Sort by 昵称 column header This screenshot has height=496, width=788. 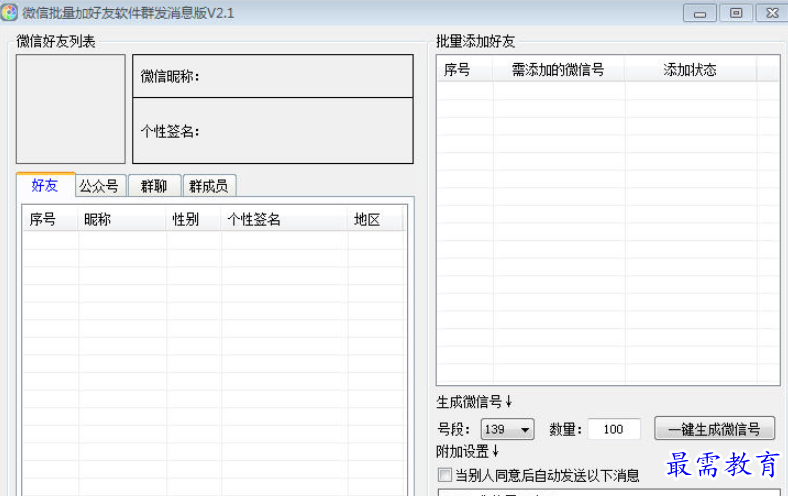(x=122, y=219)
